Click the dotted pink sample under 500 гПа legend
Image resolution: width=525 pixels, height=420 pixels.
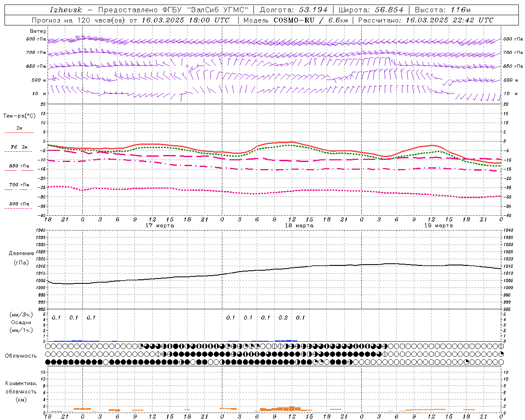pos(18,208)
